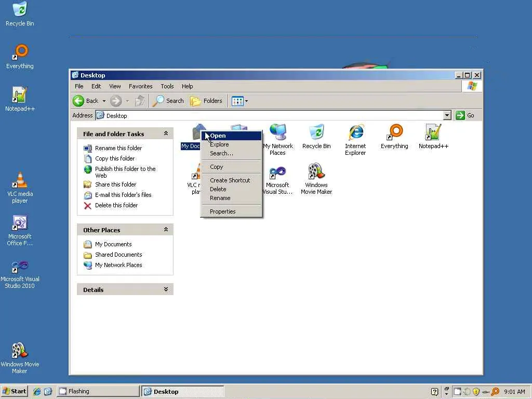Open Windows Movie Maker desktop shortcut
The height and width of the screenshot is (399, 532).
[x=20, y=358]
